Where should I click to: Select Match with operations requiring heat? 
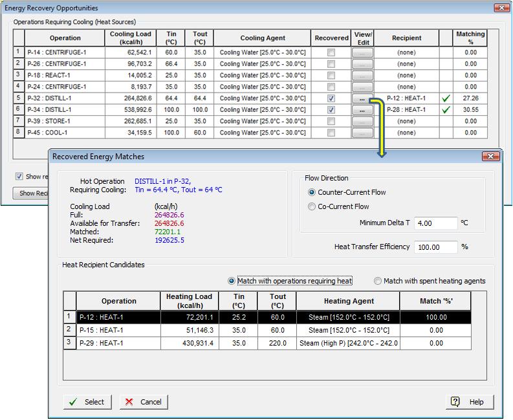[232, 281]
